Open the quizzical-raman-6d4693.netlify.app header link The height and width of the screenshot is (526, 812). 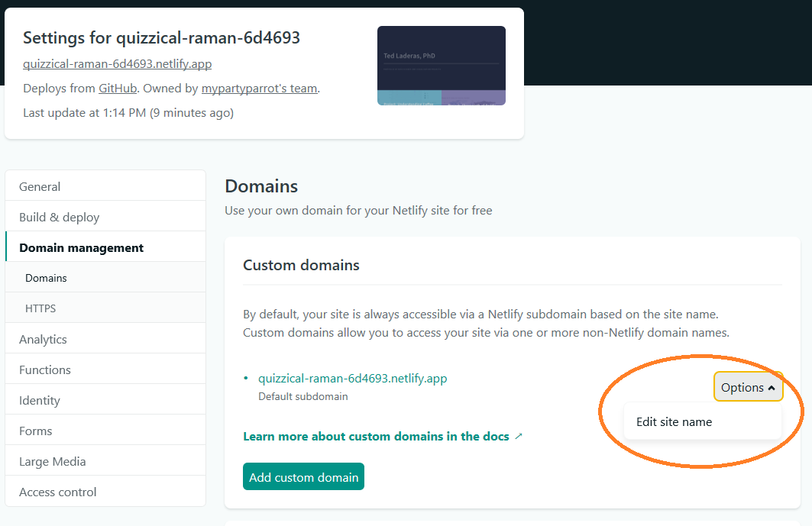pos(117,63)
